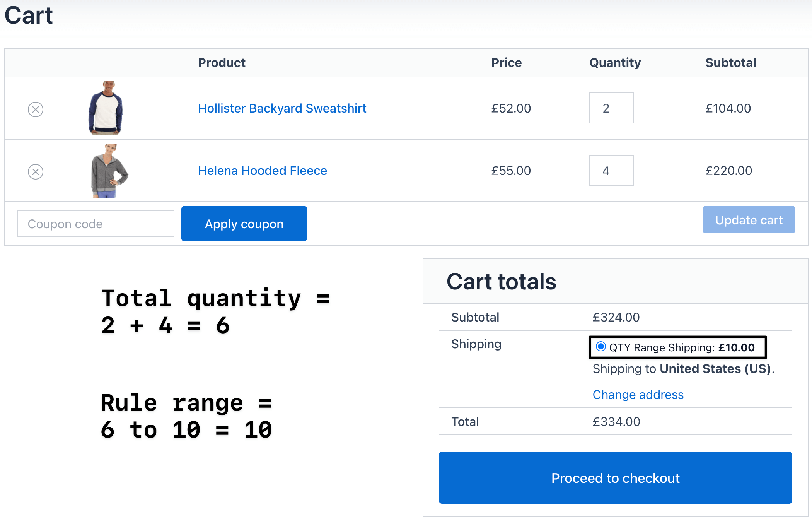Screen dimensions: 812x520
Task: Click the Subtotal column header
Action: pos(730,63)
